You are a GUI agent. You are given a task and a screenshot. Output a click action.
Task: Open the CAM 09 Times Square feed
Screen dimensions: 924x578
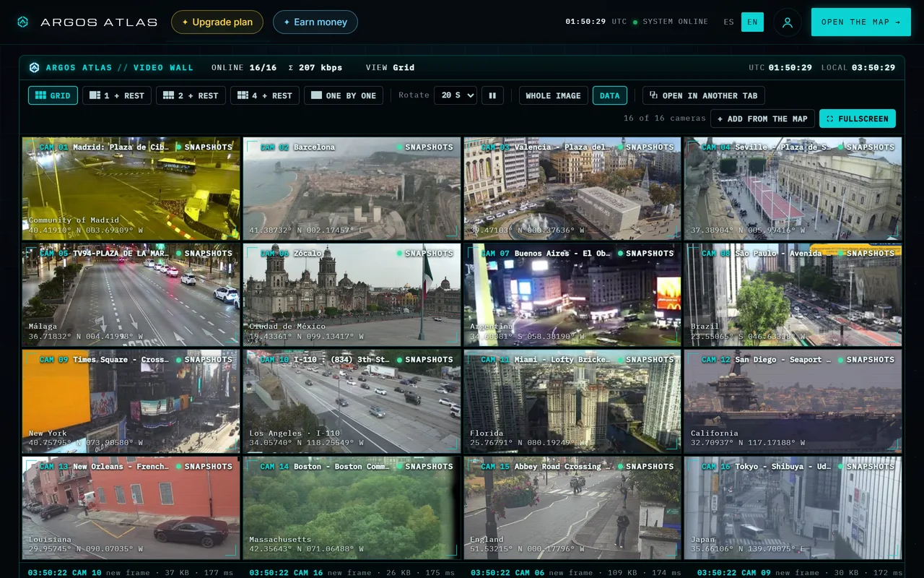(131, 401)
